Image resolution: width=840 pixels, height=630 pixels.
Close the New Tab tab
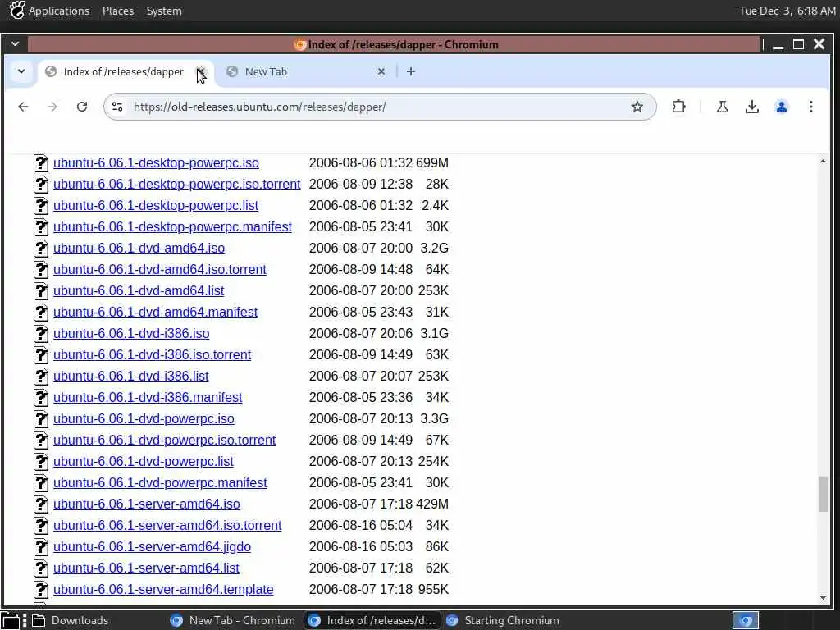click(x=381, y=71)
